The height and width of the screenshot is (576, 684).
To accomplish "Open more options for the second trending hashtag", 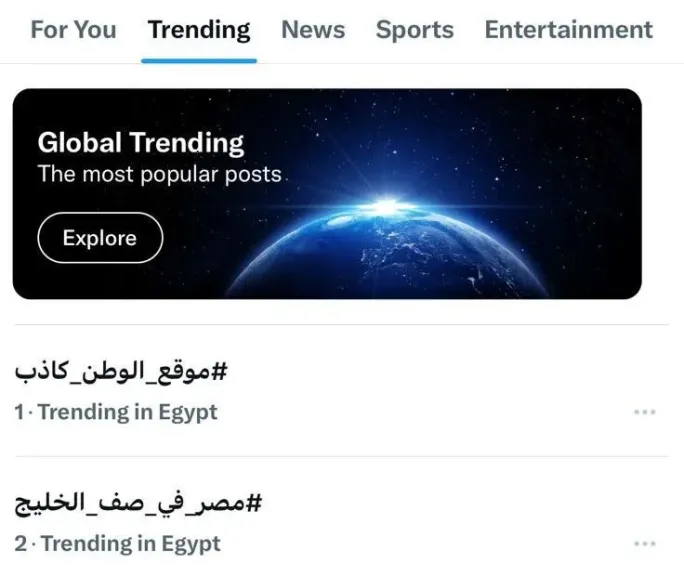I will tap(644, 544).
